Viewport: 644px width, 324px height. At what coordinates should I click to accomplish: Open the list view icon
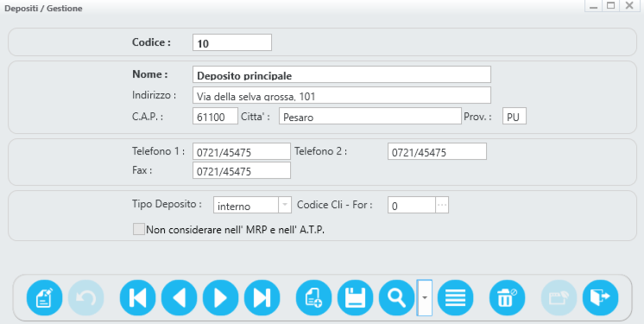coord(456,298)
